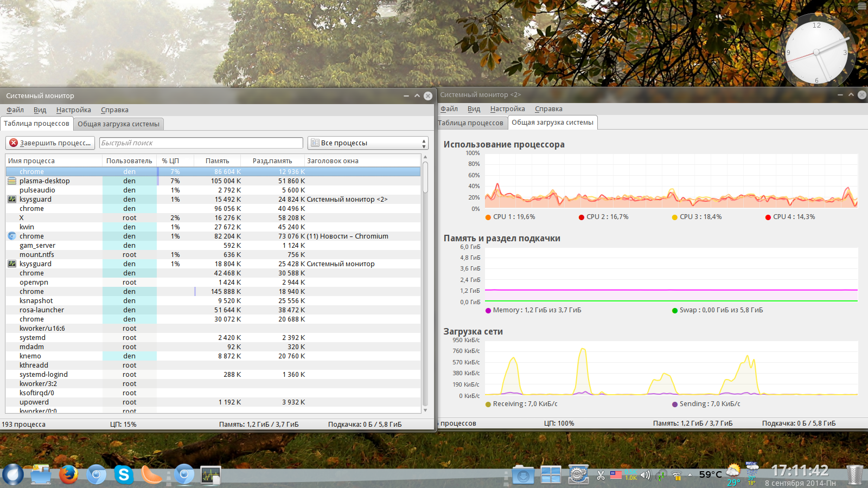Select "Таблица процессов" tab in monitor <2> window

471,123
